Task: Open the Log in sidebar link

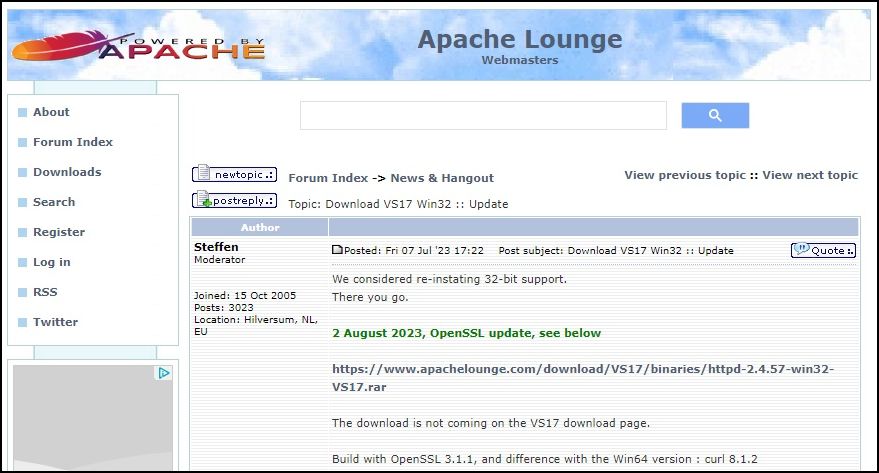Action: click(52, 262)
